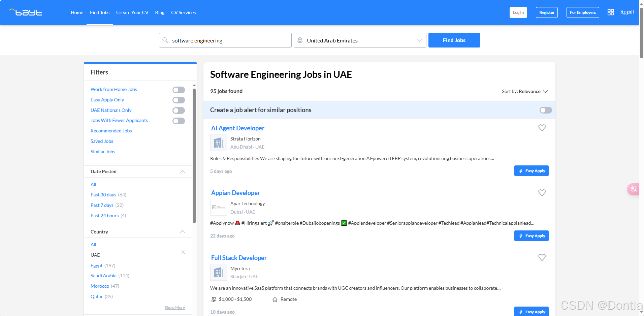The image size is (644, 316).
Task: Open the Blog navigation item
Action: 160,12
